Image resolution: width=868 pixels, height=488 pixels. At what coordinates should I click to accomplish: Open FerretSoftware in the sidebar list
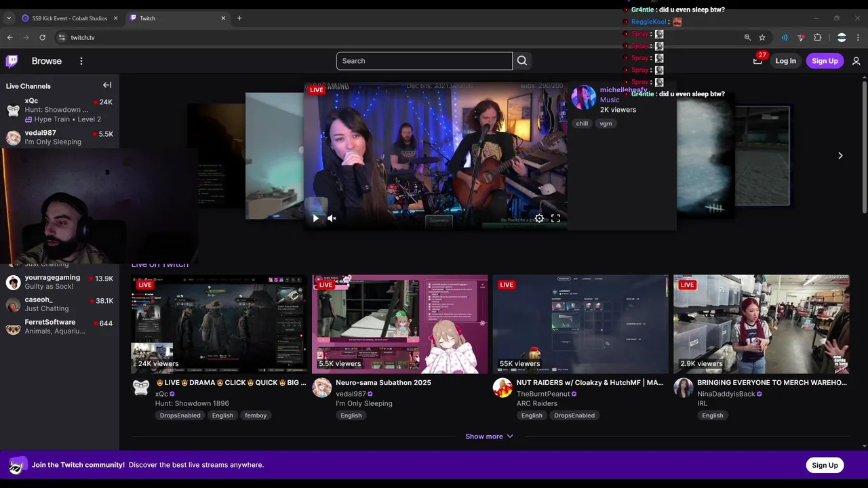tap(60, 327)
